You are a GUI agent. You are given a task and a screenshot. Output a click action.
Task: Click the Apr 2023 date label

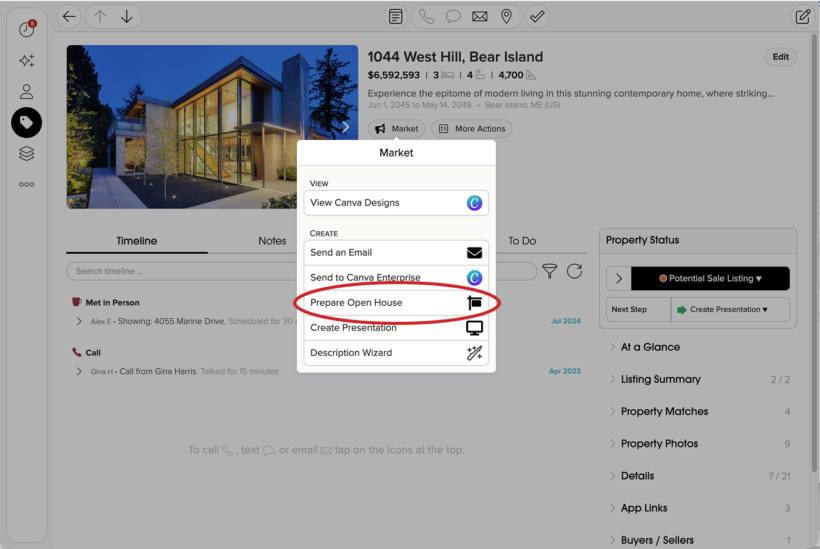pos(565,371)
